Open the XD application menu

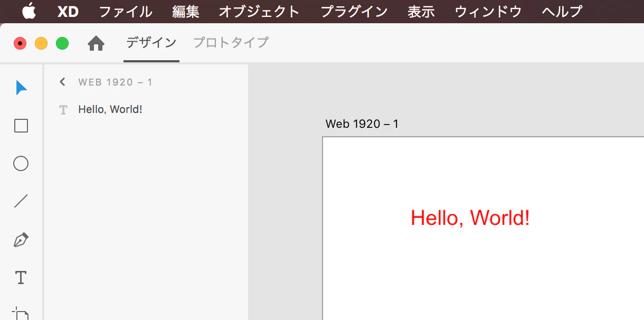(x=68, y=12)
